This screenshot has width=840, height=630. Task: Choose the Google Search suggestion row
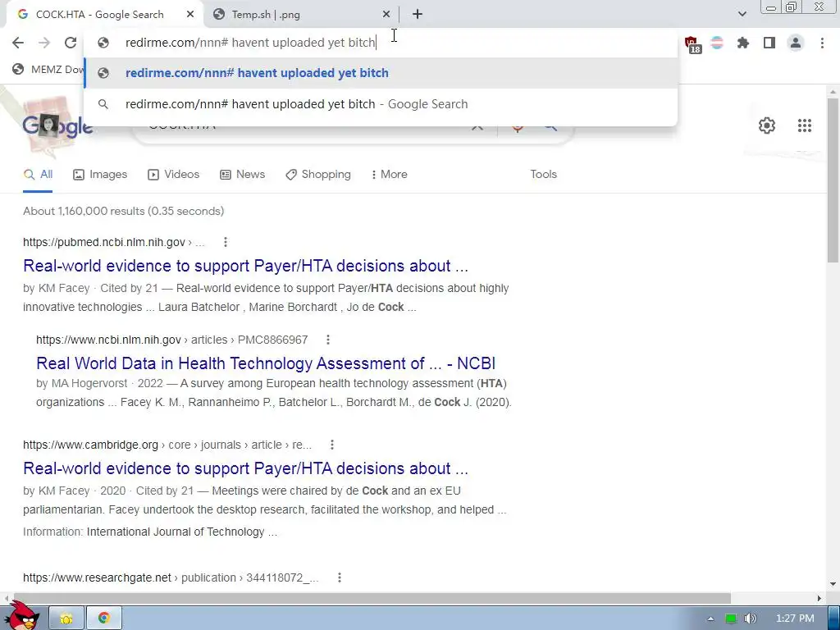tap(381, 104)
